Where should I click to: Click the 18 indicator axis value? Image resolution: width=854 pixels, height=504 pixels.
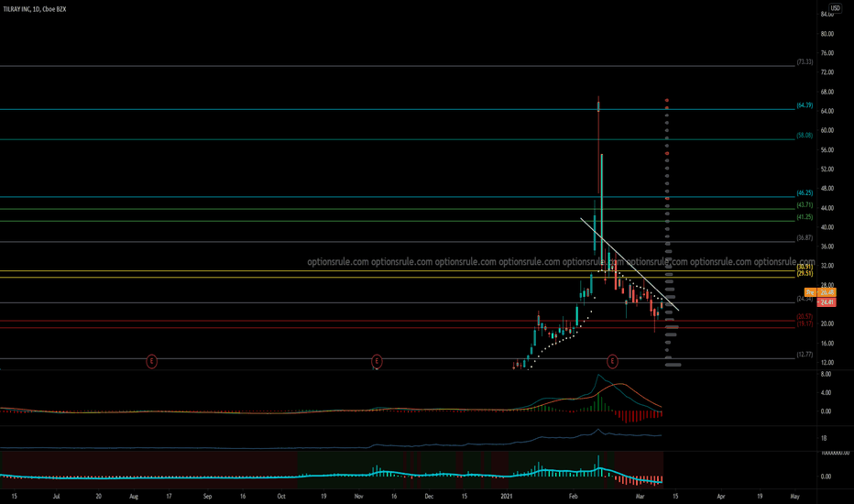coord(824,438)
